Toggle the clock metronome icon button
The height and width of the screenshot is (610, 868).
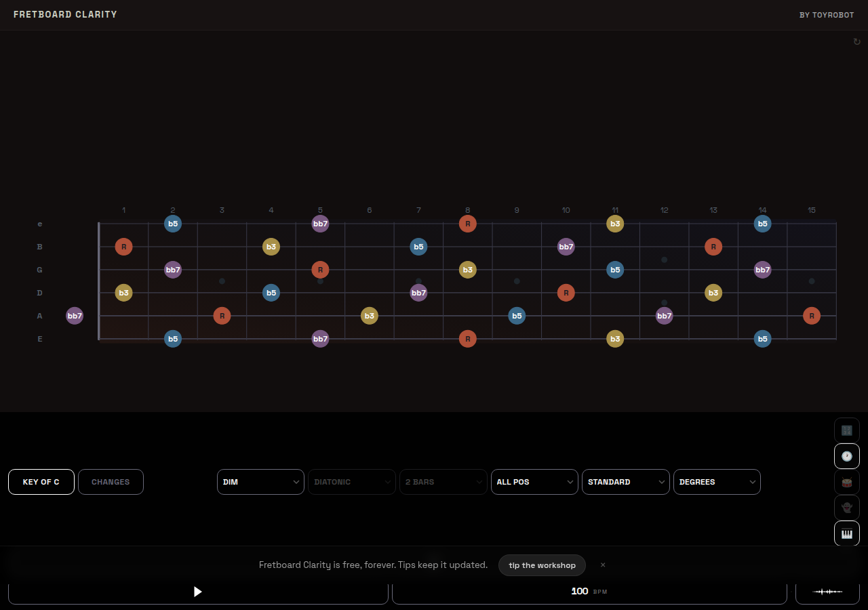click(846, 456)
